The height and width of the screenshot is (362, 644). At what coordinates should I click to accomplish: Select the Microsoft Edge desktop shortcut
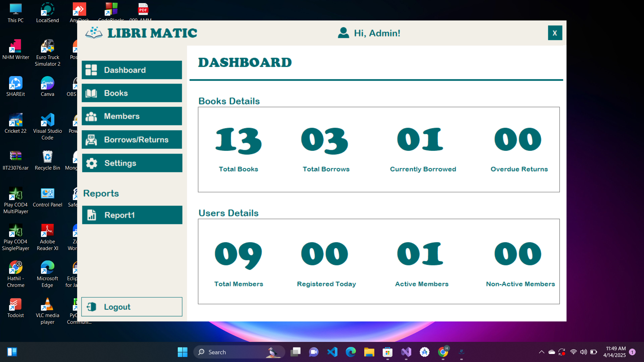(48, 275)
